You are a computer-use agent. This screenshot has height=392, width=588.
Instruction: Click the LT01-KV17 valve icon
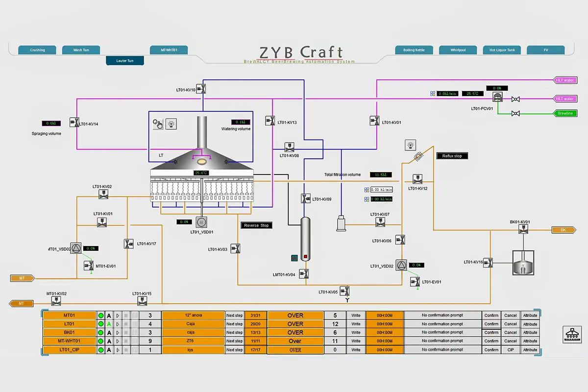pyautogui.click(x=128, y=244)
